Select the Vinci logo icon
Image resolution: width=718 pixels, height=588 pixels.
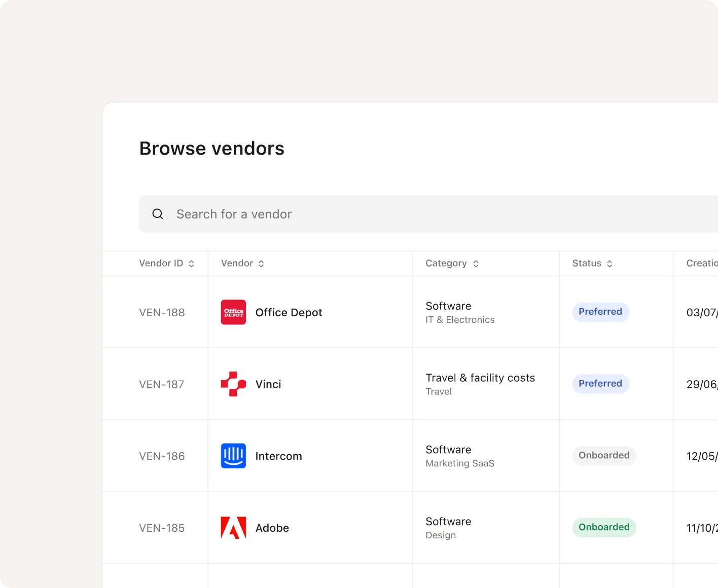pyautogui.click(x=233, y=384)
